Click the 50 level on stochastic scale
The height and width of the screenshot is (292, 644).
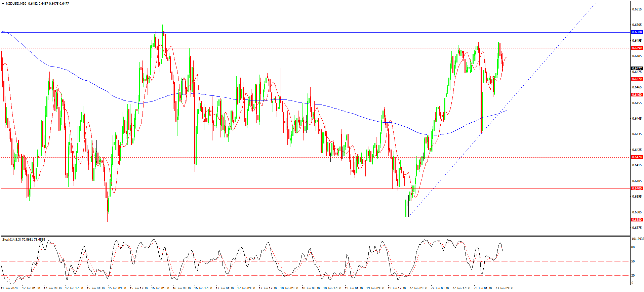click(633, 261)
